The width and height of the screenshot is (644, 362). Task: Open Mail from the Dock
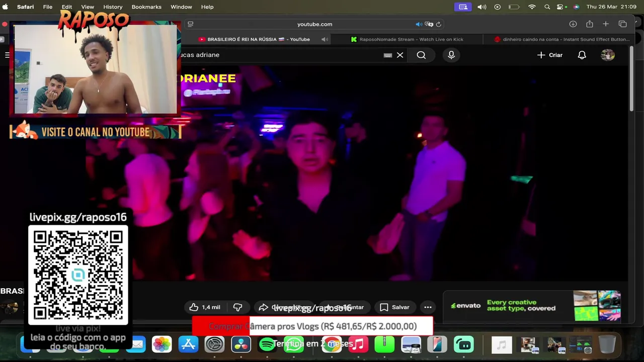pyautogui.click(x=137, y=344)
